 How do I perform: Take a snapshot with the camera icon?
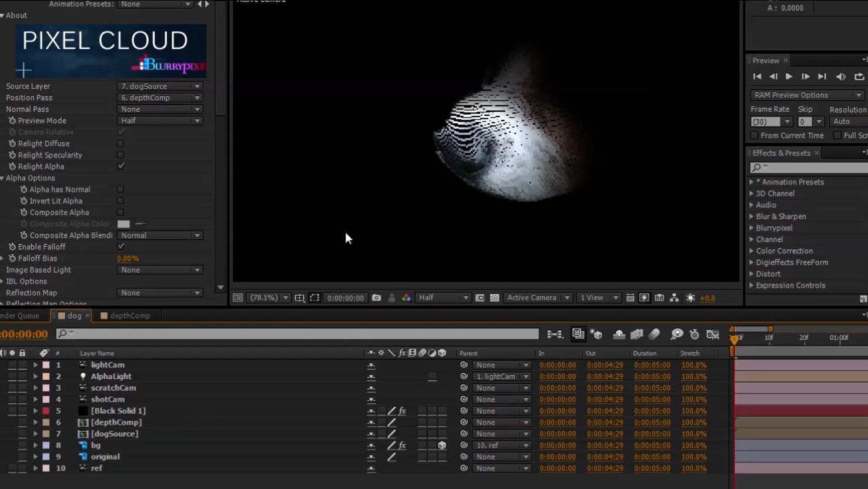coord(377,298)
